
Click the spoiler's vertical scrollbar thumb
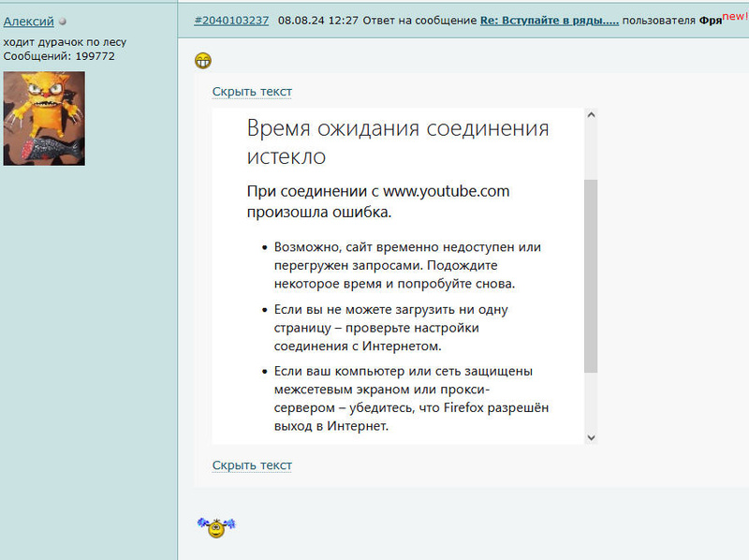[590, 276]
